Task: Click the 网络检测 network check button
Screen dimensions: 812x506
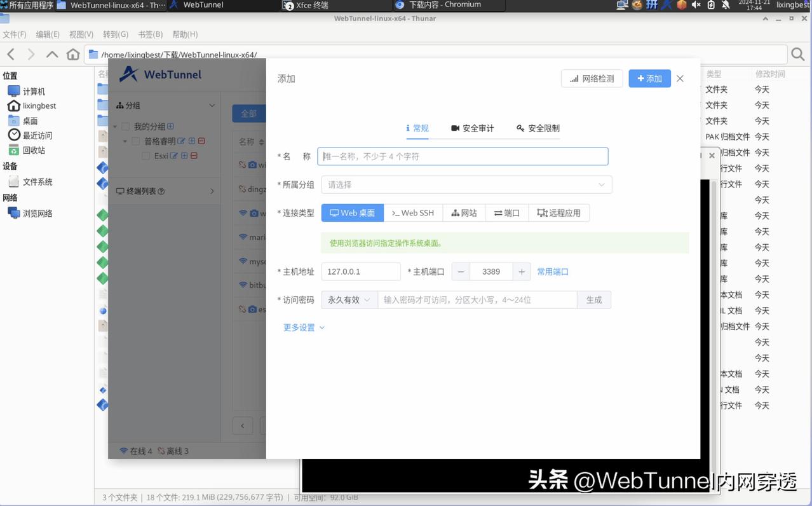Action: pyautogui.click(x=592, y=79)
